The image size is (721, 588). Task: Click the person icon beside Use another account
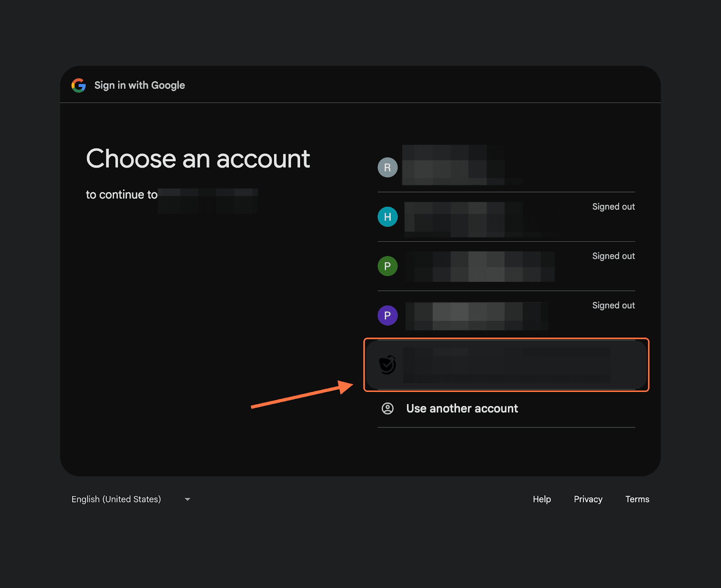pos(388,409)
